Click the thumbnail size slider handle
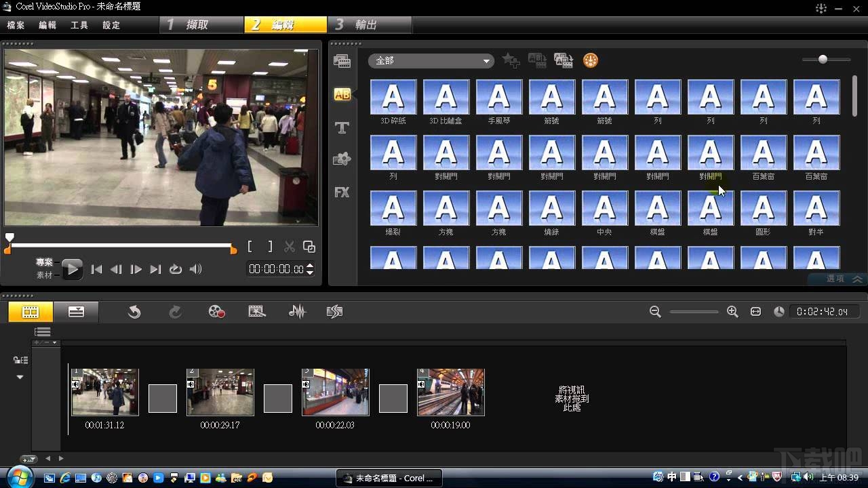Image resolution: width=868 pixels, height=488 pixels. 823,60
